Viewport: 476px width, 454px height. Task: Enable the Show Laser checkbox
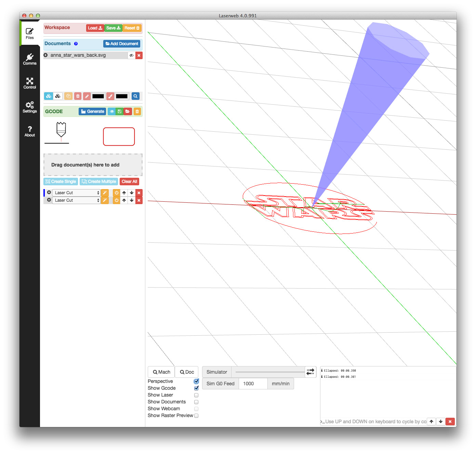(196, 395)
